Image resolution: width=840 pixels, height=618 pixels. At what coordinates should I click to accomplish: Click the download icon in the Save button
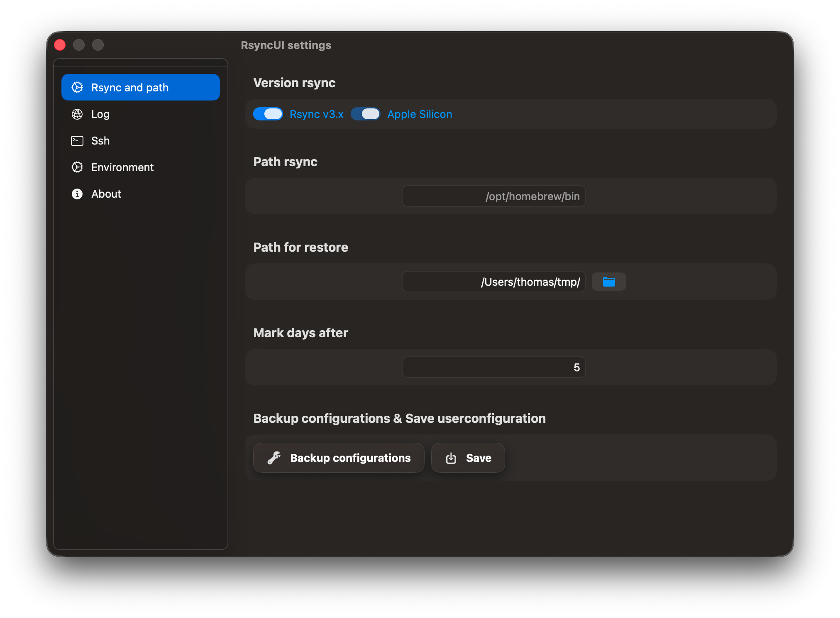(x=451, y=458)
